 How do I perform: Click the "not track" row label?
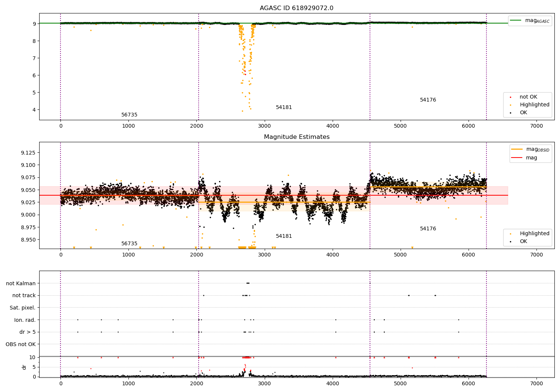click(x=24, y=296)
